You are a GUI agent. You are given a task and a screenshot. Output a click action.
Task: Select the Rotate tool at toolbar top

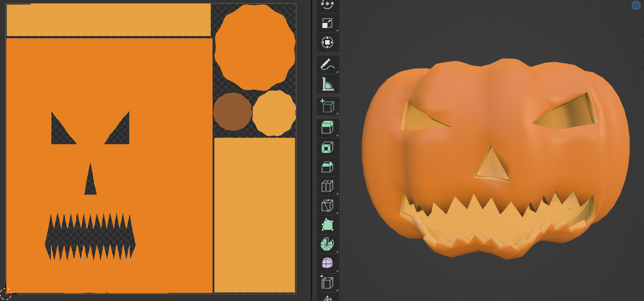click(327, 5)
